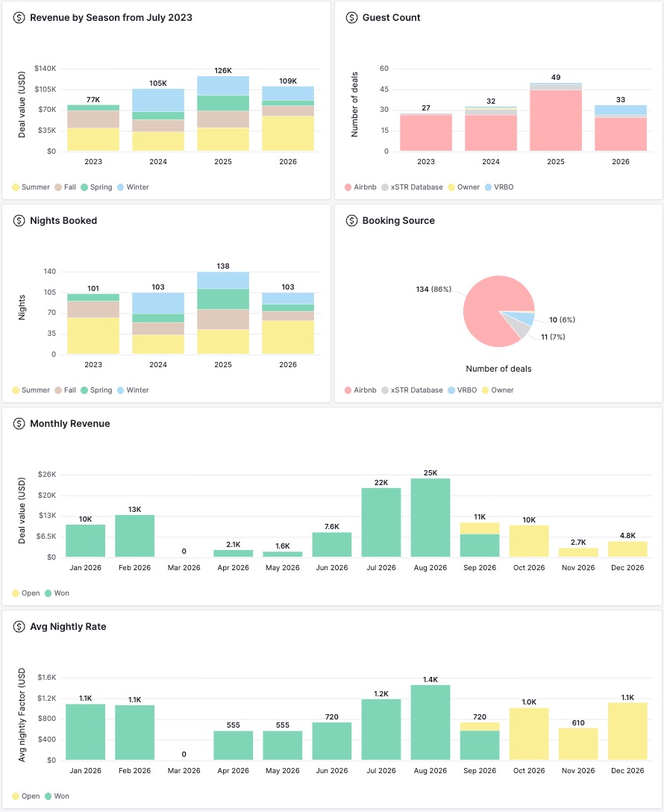Click the dollar icon next to Booking Source

[x=352, y=221]
